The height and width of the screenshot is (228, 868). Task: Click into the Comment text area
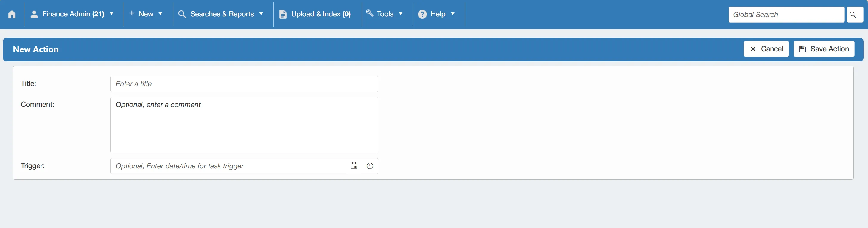tap(244, 125)
